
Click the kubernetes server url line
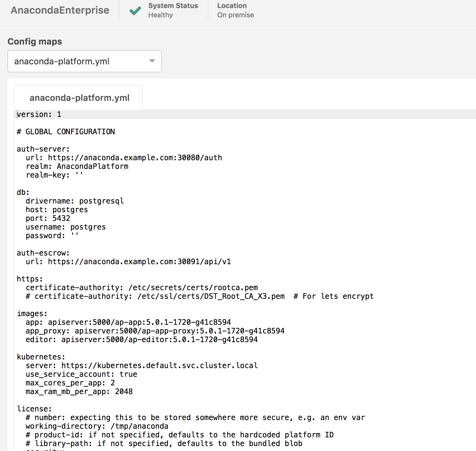click(142, 366)
